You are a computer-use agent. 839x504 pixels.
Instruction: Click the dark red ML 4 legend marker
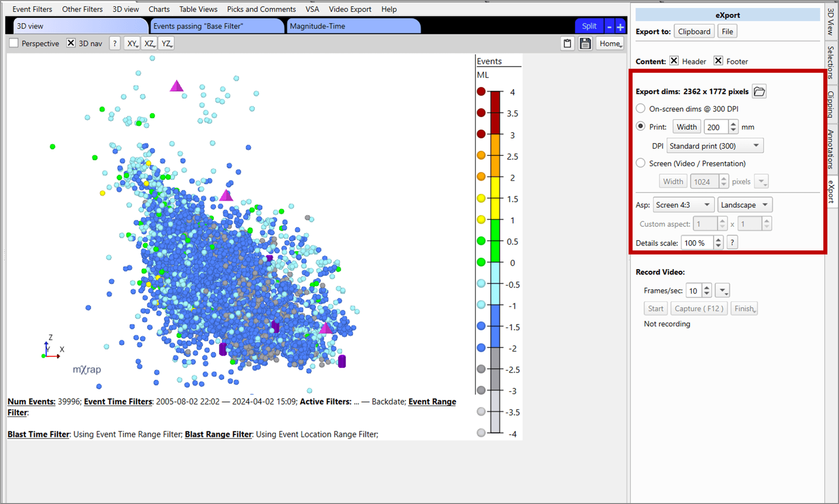click(x=481, y=91)
